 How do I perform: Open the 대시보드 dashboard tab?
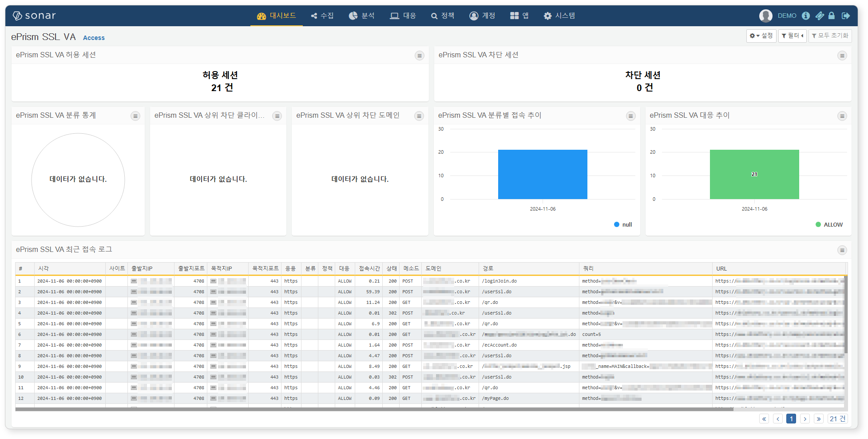276,16
